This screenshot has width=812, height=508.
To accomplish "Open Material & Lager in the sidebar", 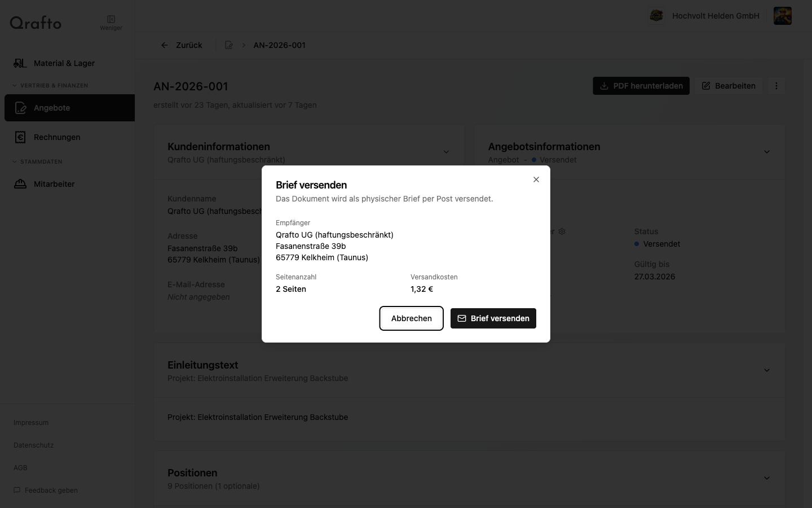I will coord(64,63).
